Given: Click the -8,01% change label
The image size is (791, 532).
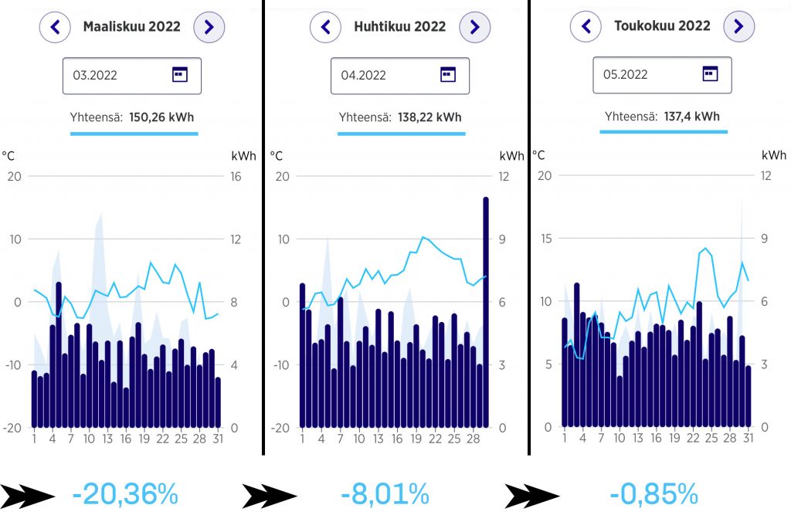Looking at the screenshot, I should [x=385, y=493].
